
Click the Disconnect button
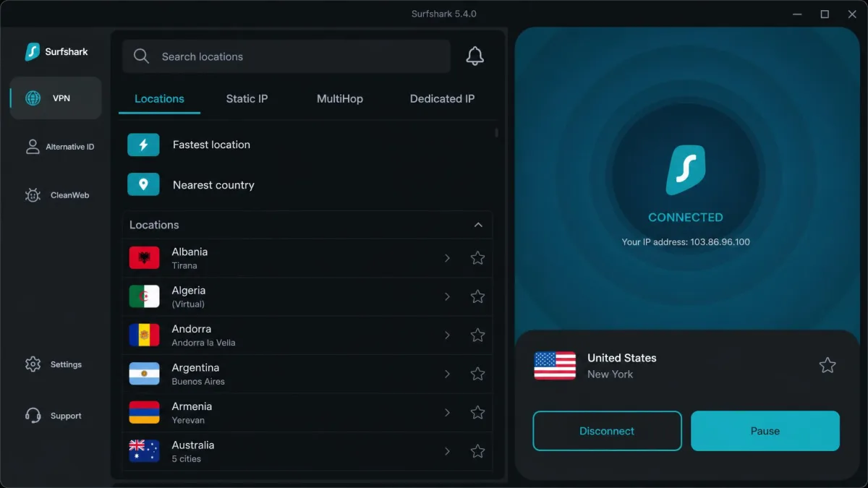(x=607, y=431)
